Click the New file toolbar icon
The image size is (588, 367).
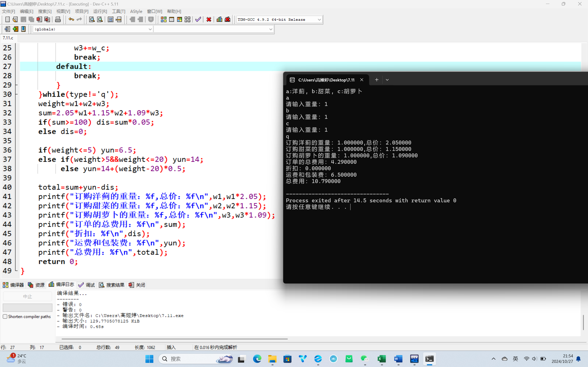click(8, 19)
